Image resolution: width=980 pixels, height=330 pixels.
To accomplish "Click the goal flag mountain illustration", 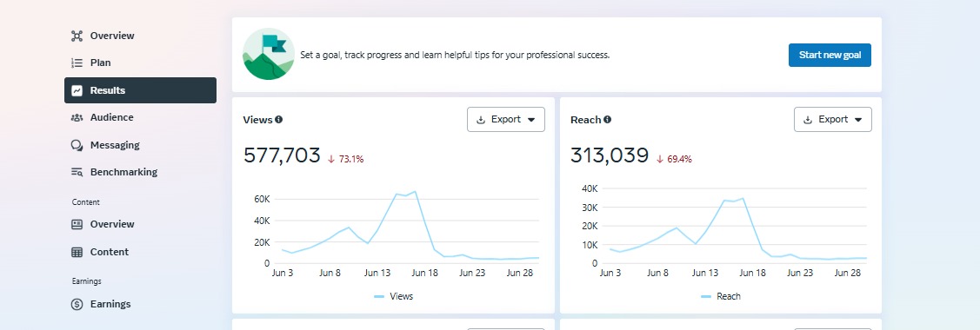I will [268, 54].
